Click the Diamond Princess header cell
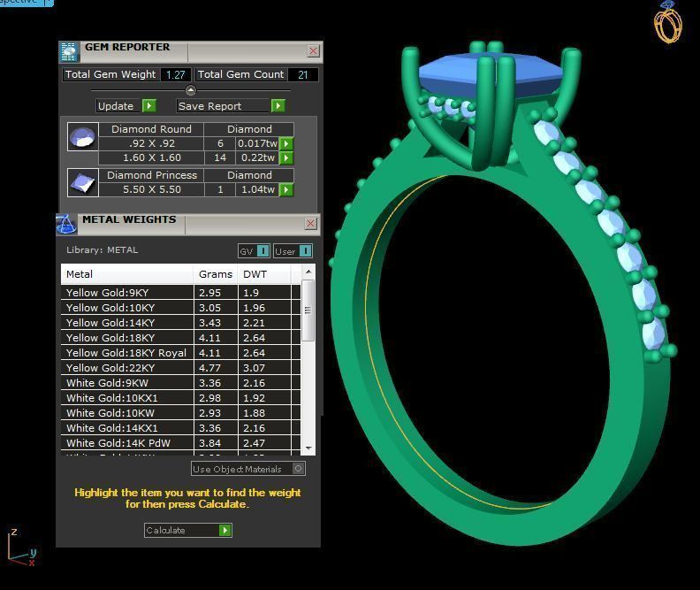 [x=151, y=175]
